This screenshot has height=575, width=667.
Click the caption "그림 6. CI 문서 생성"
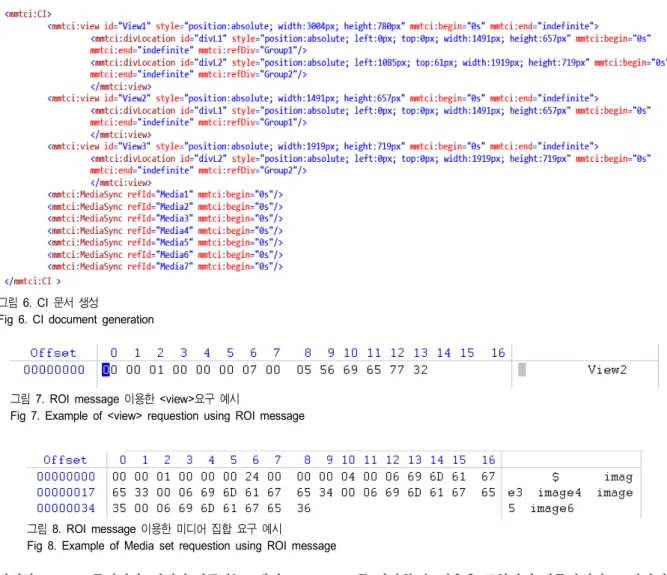pyautogui.click(x=49, y=303)
